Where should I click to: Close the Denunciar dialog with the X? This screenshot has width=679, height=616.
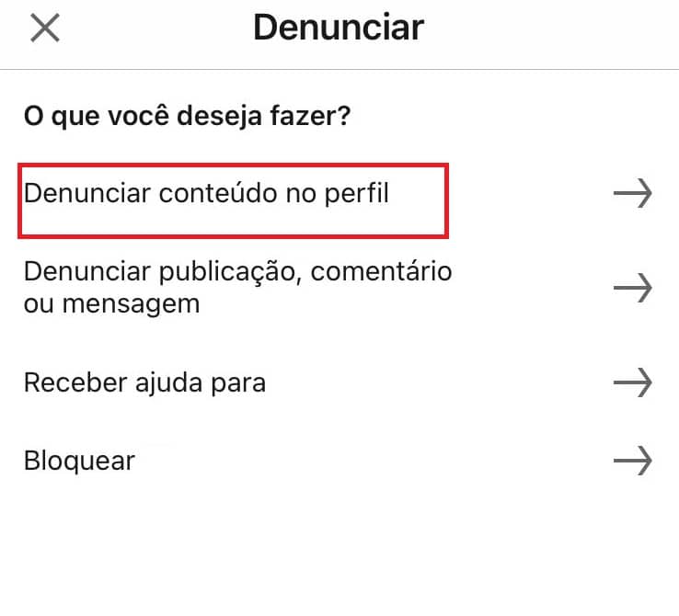[45, 29]
